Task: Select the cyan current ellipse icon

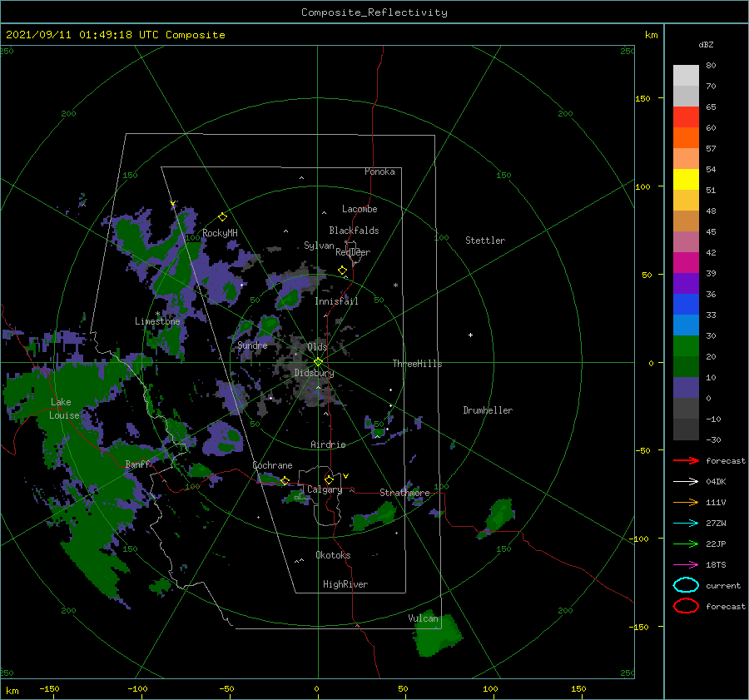Action: pyautogui.click(x=686, y=585)
